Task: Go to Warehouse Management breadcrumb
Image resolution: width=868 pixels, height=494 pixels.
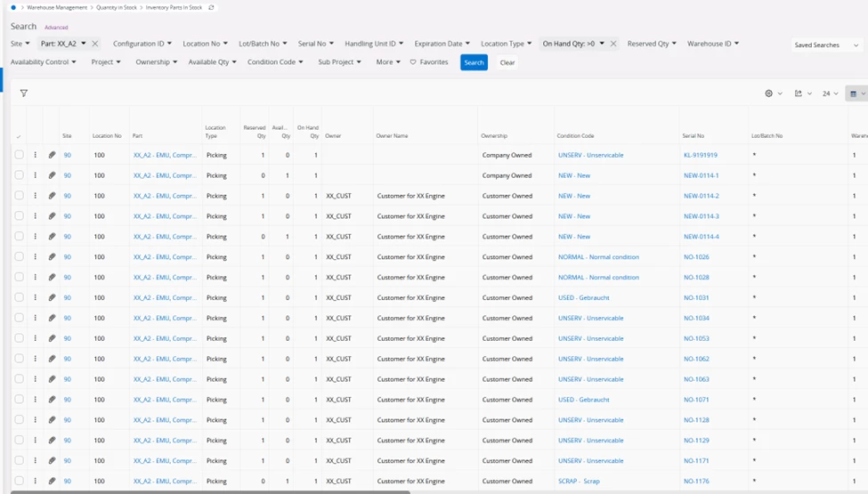Action: (57, 8)
